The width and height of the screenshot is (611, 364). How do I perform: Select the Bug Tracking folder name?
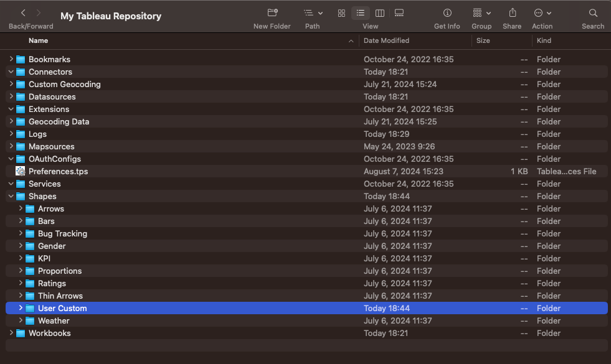click(62, 233)
